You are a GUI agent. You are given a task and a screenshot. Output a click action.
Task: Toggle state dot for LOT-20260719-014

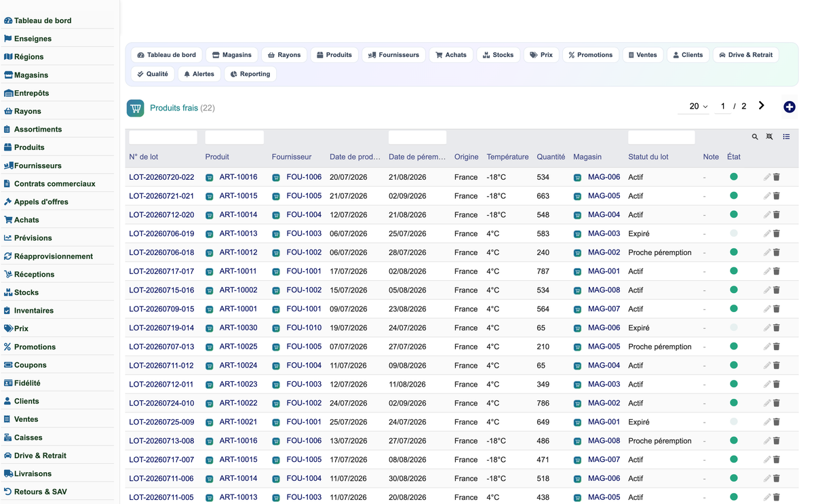tap(733, 328)
